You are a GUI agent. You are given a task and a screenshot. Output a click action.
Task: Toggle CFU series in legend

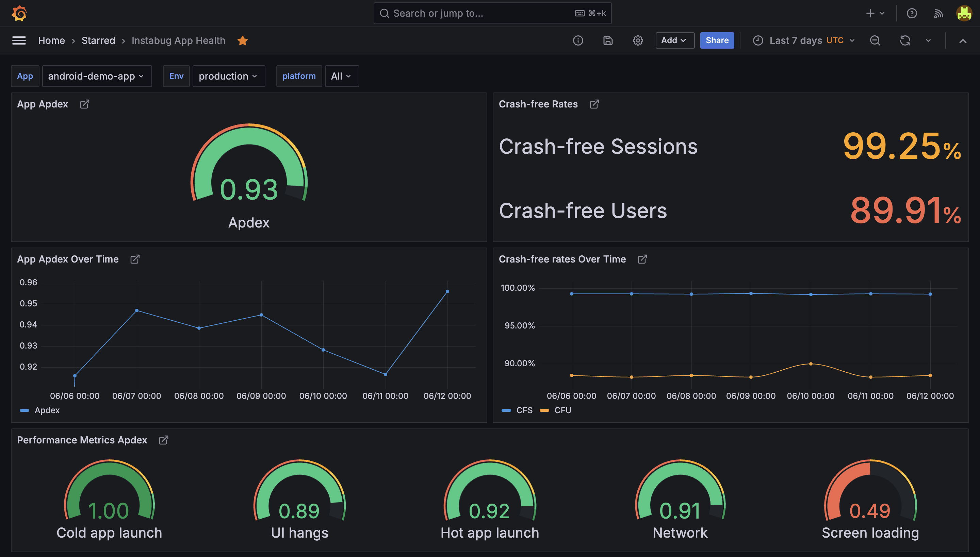coord(562,410)
